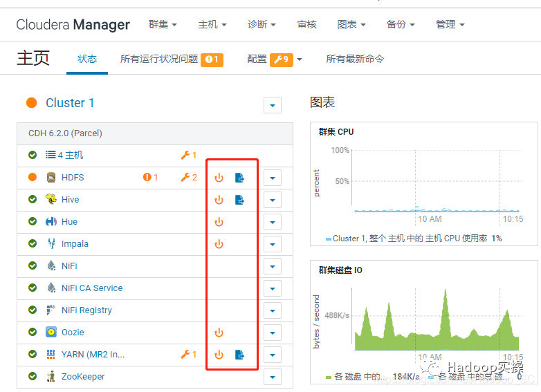
Task: Open the 图表 menu
Action: point(351,24)
